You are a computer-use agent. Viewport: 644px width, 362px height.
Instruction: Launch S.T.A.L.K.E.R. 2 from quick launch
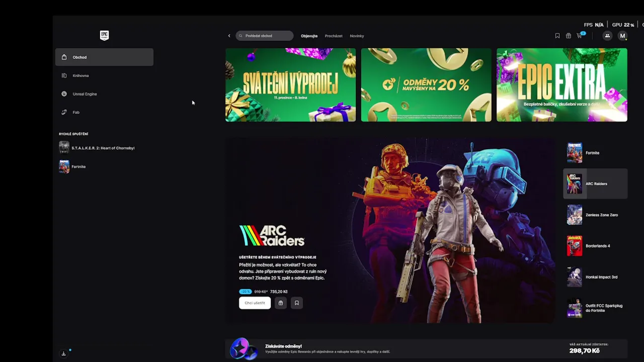(97, 148)
